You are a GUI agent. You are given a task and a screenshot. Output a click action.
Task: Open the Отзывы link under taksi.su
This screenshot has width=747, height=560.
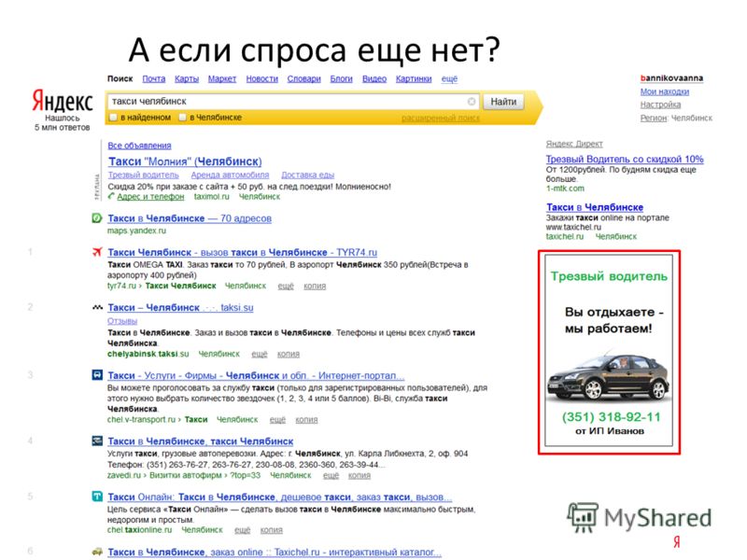click(122, 321)
